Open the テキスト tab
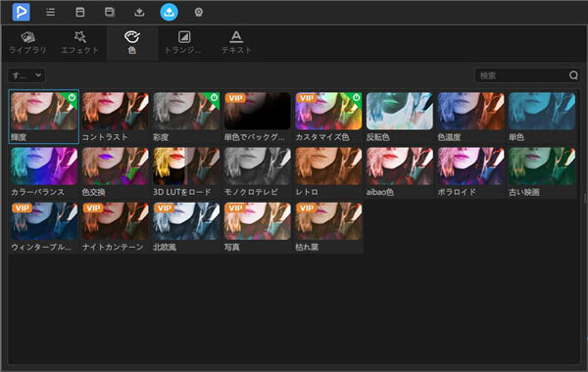The image size is (588, 372). coord(236,43)
